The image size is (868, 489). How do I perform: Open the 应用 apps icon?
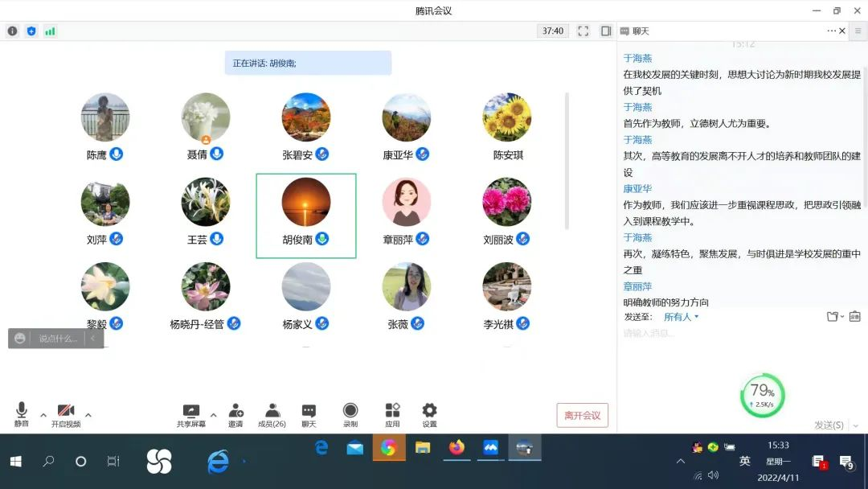(x=392, y=412)
